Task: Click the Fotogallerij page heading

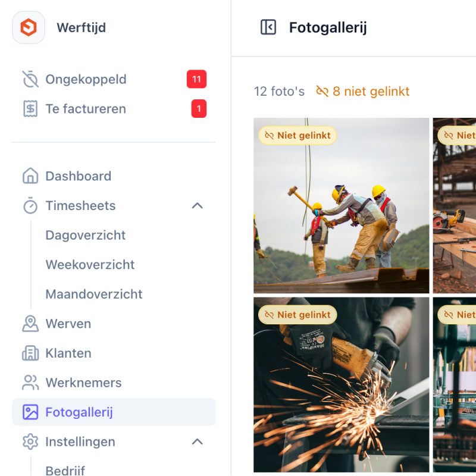Action: coord(328,27)
